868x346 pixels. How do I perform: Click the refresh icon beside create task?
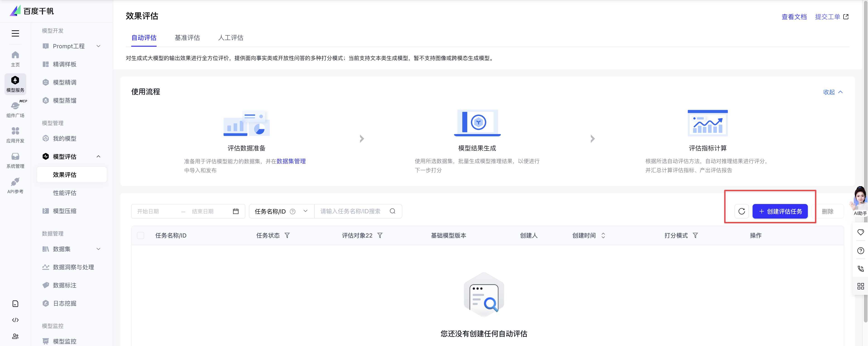click(x=741, y=211)
